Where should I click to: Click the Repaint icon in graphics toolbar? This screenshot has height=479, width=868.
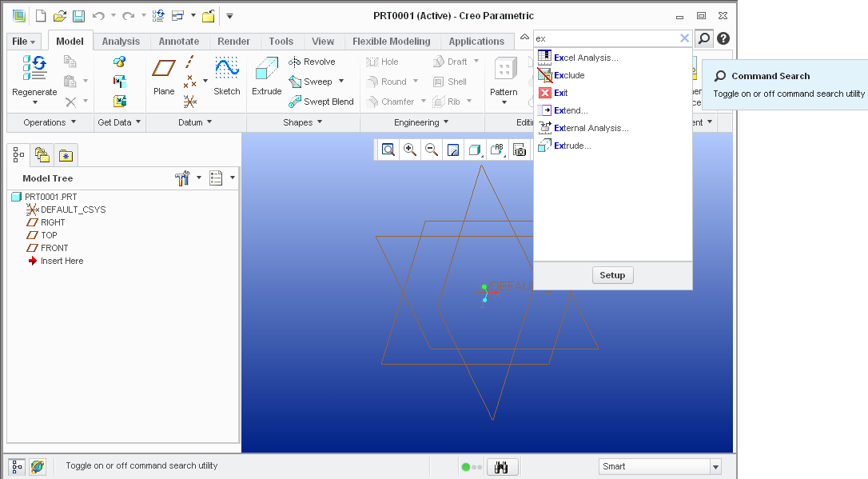(453, 150)
